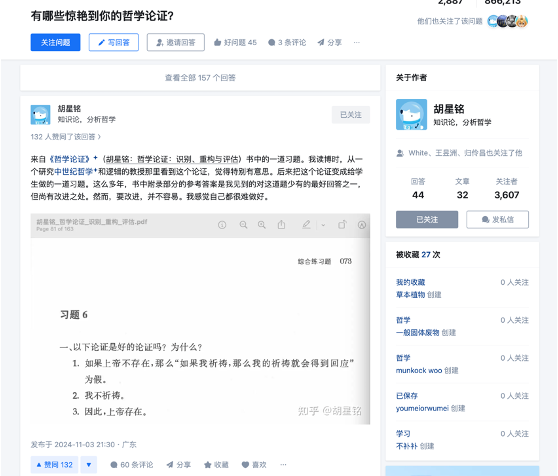
Task: Open 查看全部 157 个回答 link
Action: tap(200, 78)
